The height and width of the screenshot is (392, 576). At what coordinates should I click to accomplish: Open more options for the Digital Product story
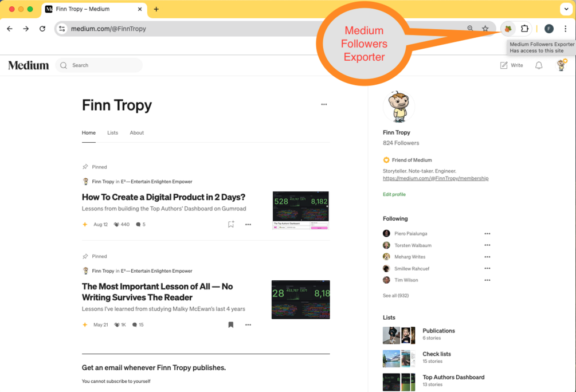click(x=248, y=225)
